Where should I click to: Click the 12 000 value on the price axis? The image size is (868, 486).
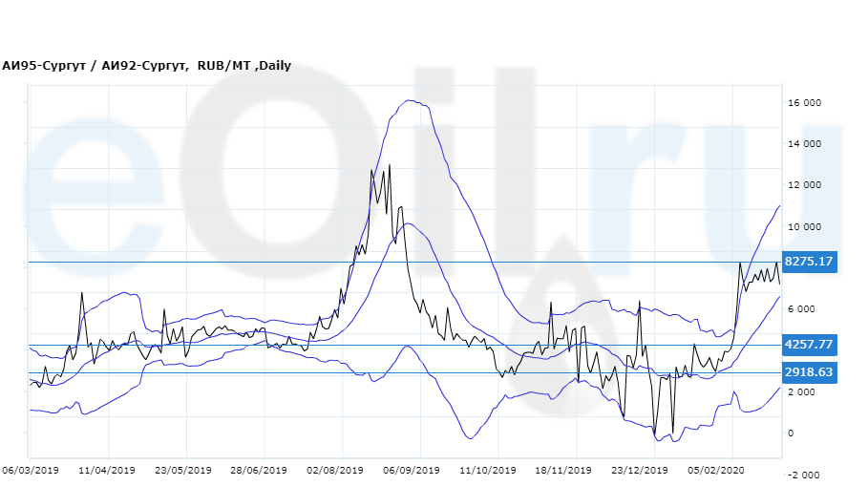point(806,185)
